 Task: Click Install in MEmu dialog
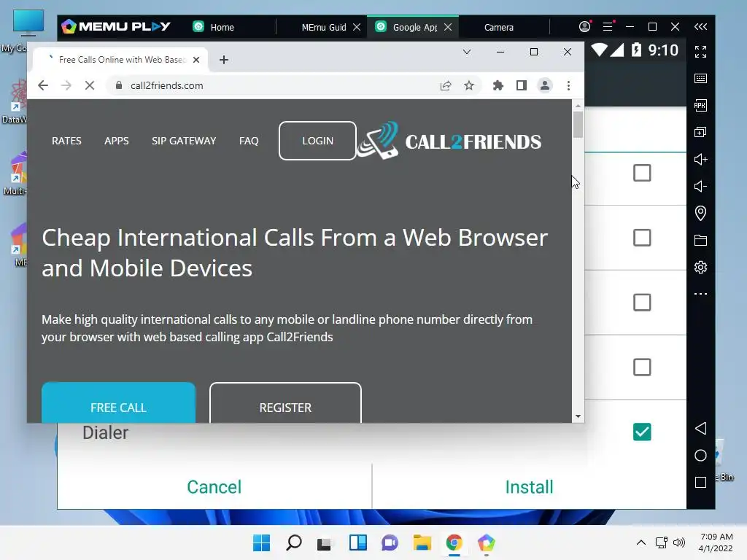529,486
